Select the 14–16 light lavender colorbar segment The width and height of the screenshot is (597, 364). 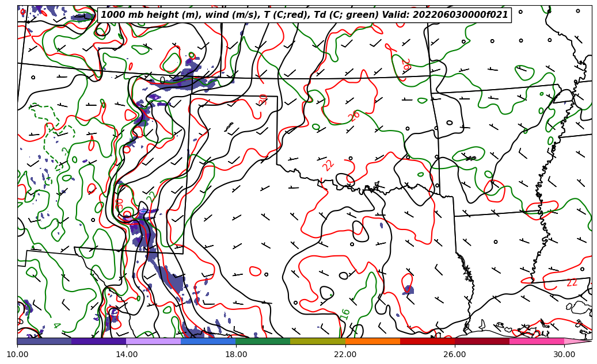(x=154, y=341)
